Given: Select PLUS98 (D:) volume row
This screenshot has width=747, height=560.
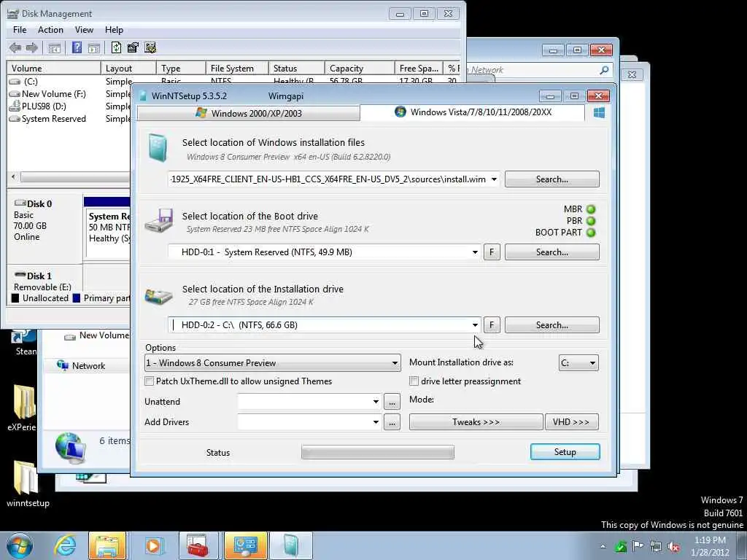Looking at the screenshot, I should click(x=68, y=106).
